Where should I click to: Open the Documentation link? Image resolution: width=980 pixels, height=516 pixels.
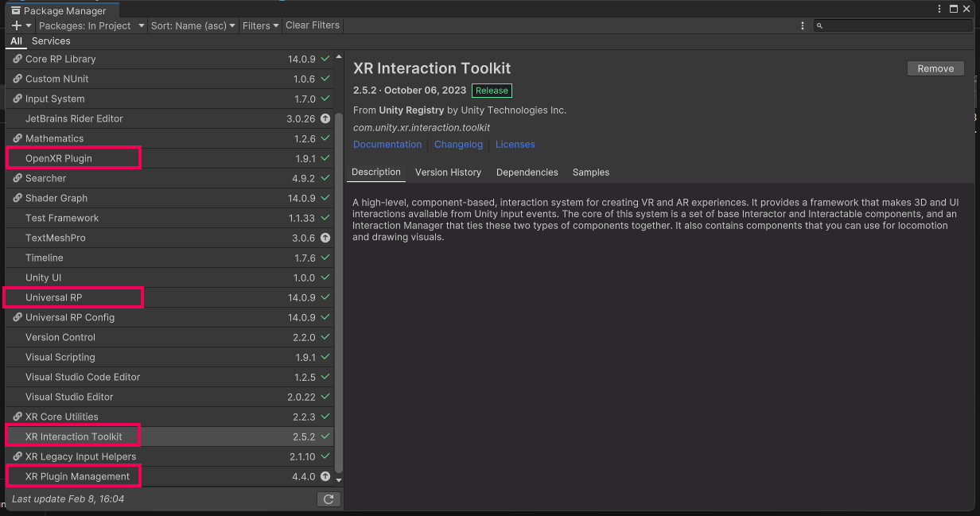[387, 144]
